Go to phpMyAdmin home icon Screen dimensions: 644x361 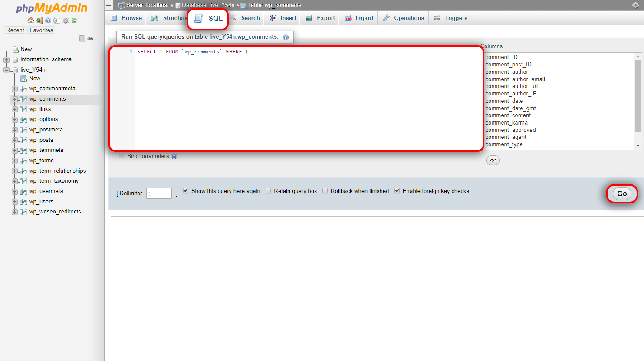[x=30, y=20]
